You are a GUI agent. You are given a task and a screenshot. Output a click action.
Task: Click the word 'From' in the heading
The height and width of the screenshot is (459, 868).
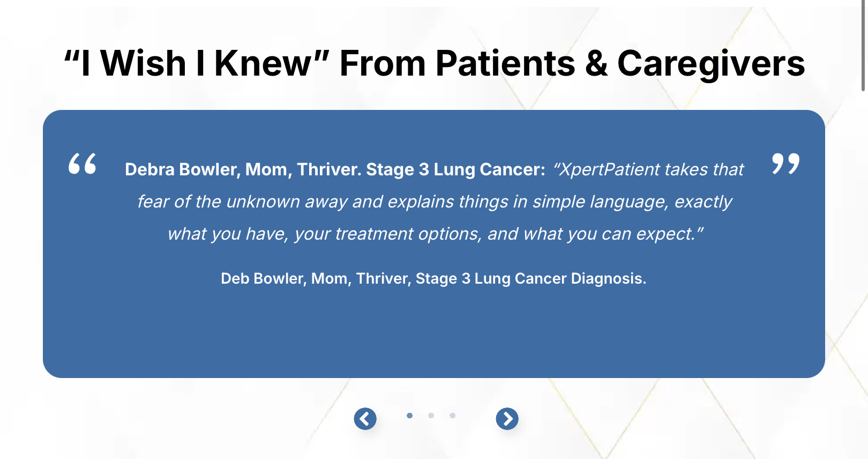tap(383, 63)
